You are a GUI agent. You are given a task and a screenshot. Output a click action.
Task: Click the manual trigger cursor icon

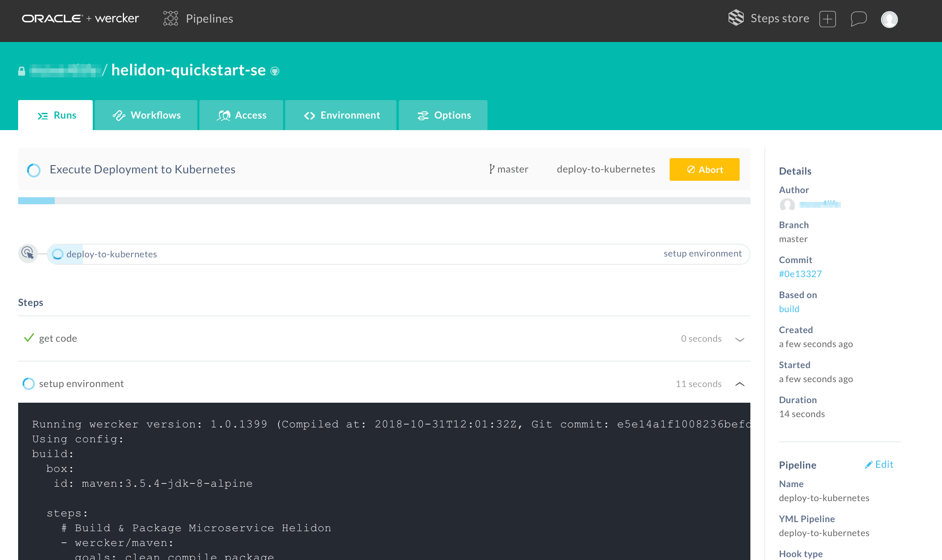28,253
